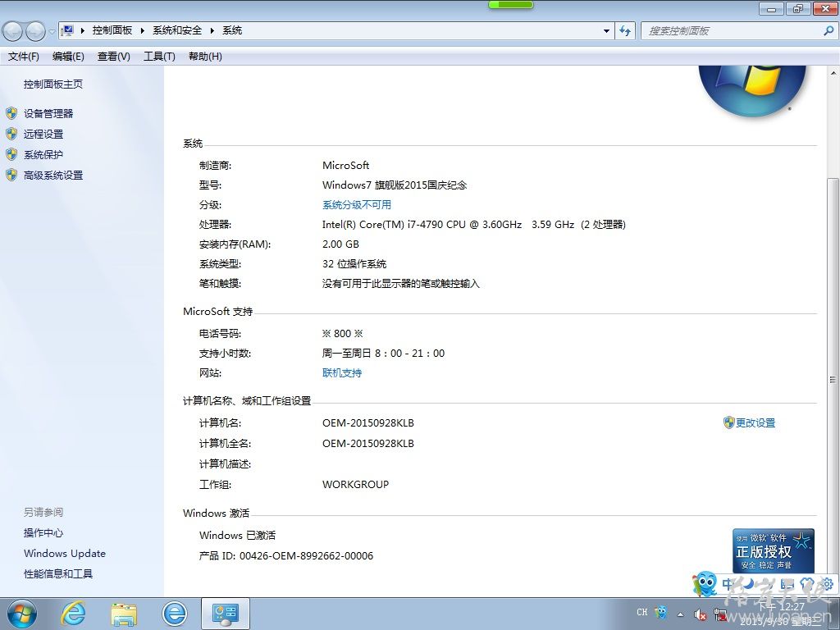840x630 pixels.
Task: Expand the breadcrumb arrow before 控制面板
Action: 83,30
